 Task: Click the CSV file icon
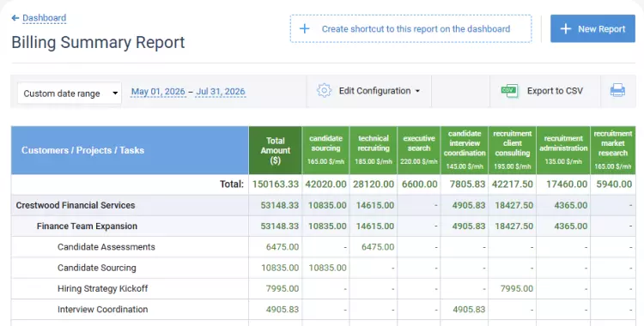(509, 91)
